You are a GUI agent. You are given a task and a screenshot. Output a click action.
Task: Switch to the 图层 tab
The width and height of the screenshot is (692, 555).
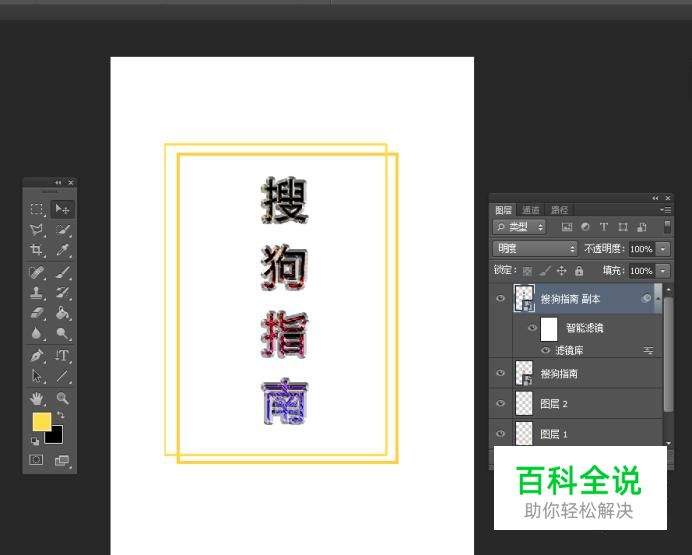point(503,210)
